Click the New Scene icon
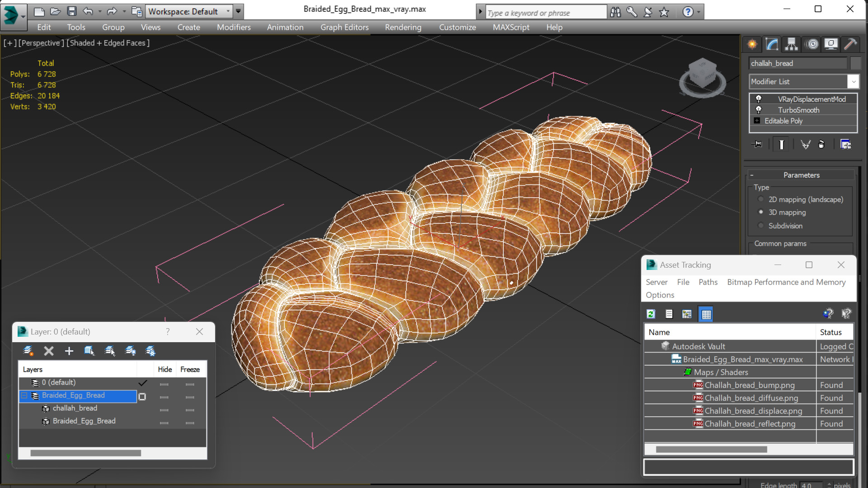 (39, 11)
